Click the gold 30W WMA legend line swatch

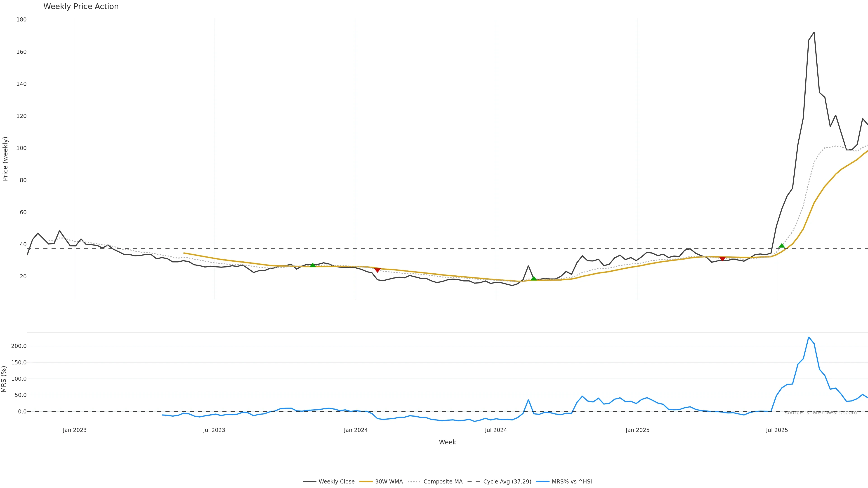(366, 482)
